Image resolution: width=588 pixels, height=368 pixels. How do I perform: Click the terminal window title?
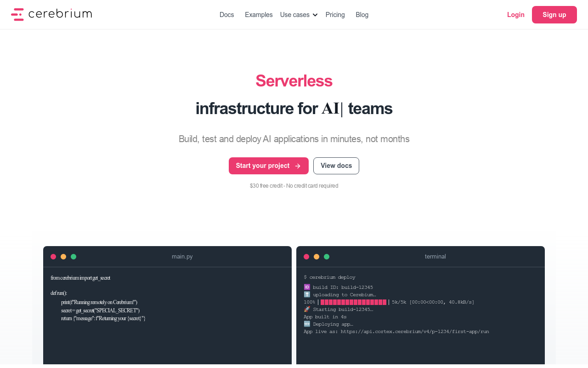coord(435,257)
